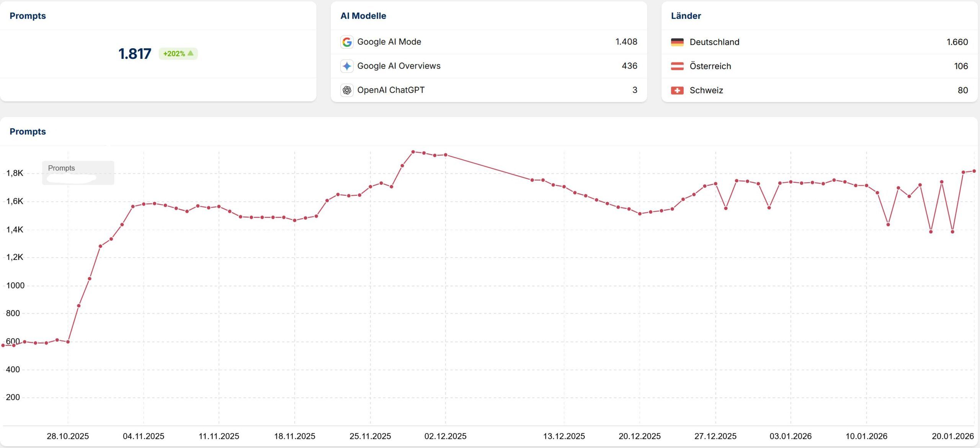Click the green upward trend arrow

pos(191,53)
